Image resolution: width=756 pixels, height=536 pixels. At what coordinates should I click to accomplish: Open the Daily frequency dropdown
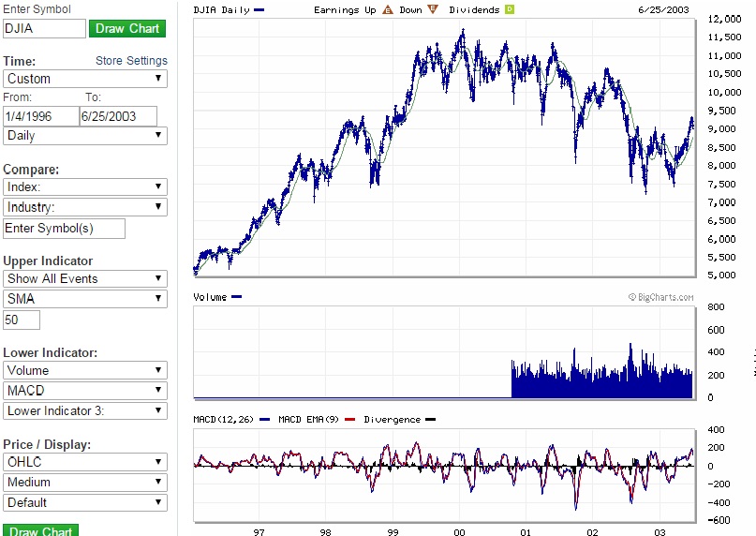[x=85, y=135]
